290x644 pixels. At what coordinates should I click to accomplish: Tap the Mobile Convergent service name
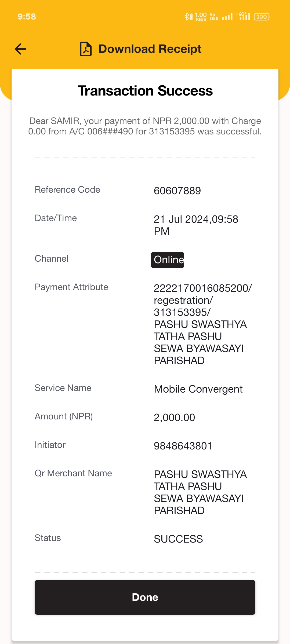pos(198,389)
